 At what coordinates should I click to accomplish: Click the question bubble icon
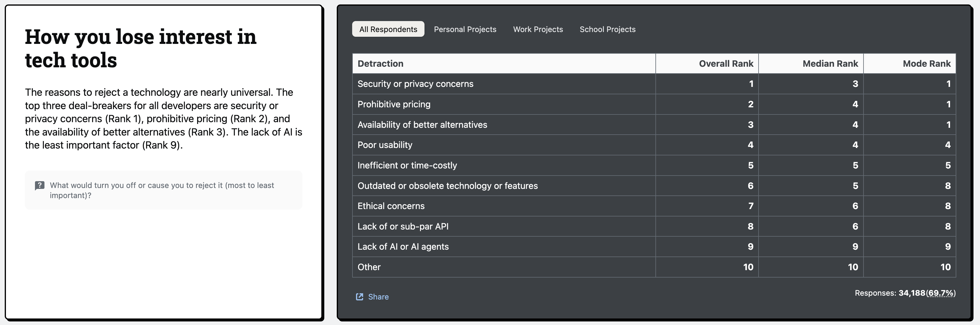[39, 186]
